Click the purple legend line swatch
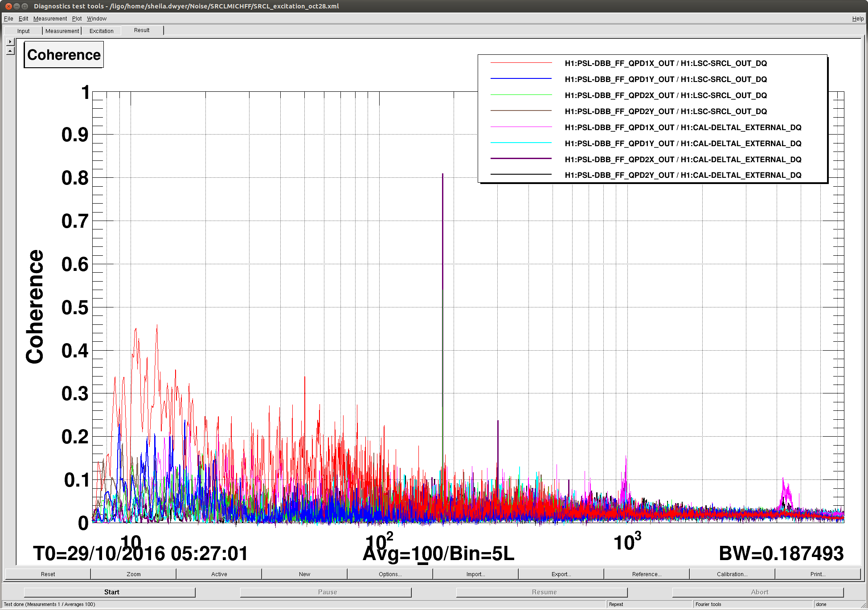Screen dimensions: 868x610 [521, 159]
